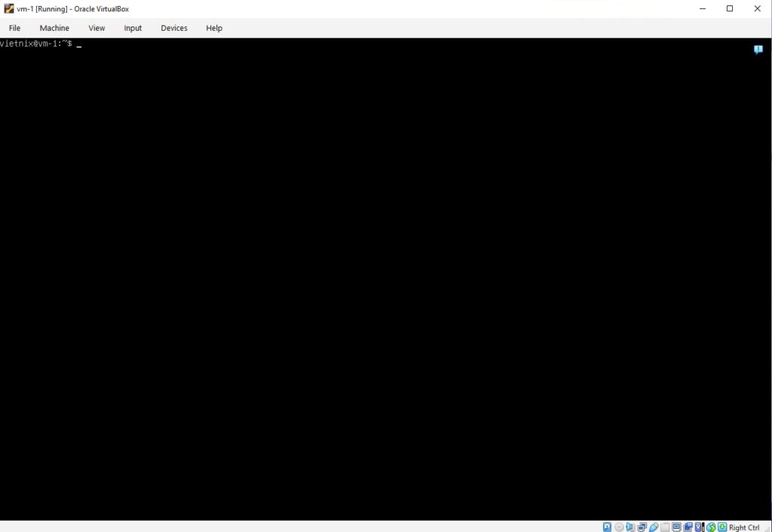Image resolution: width=772 pixels, height=532 pixels.
Task: Open the Devices menu
Action: point(174,28)
